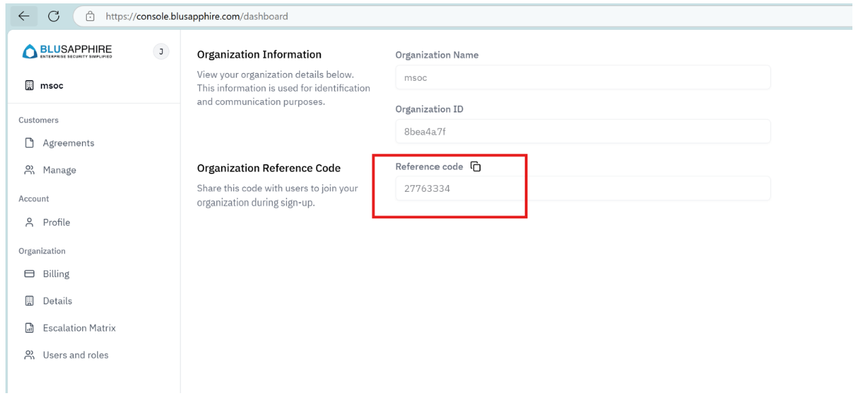Click the copy icon beside Reference code

point(476,167)
